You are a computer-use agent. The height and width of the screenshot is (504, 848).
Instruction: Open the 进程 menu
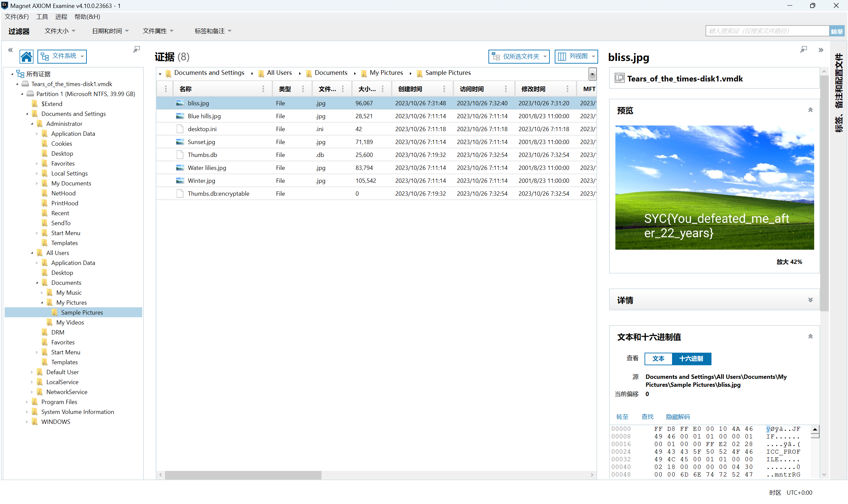(61, 17)
